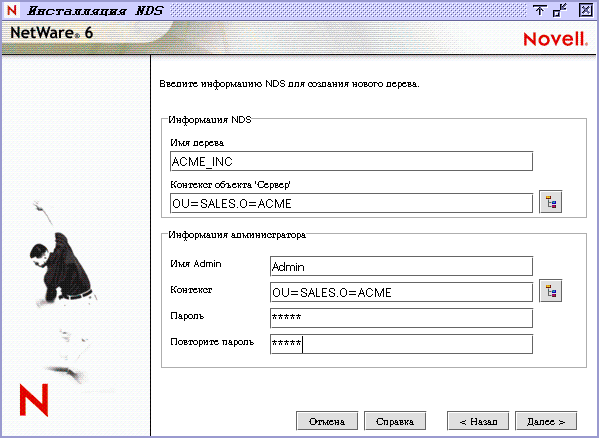Click the instruction text about creating new tree

click(289, 84)
